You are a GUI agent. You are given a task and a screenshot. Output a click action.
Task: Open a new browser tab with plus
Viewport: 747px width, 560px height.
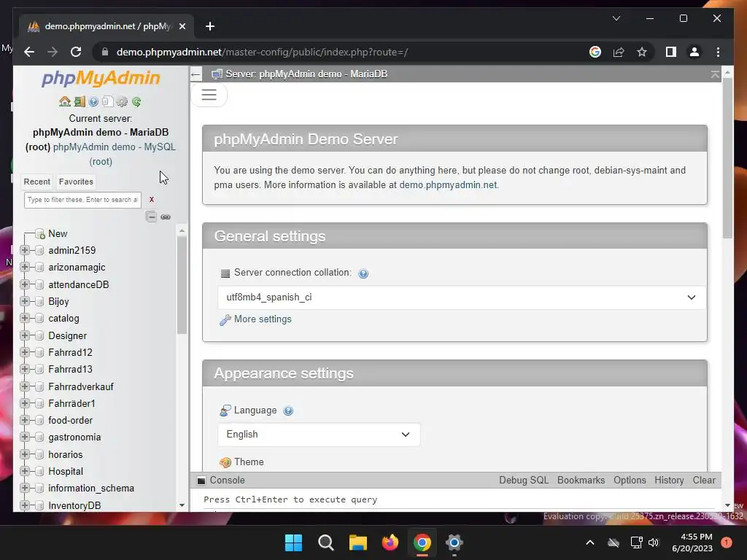tap(210, 26)
